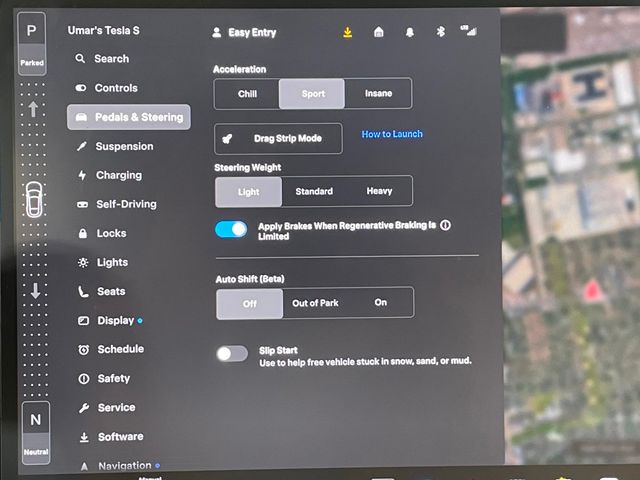Enable the Slip Start toggle
This screenshot has height=480, width=640.
[x=232, y=353]
